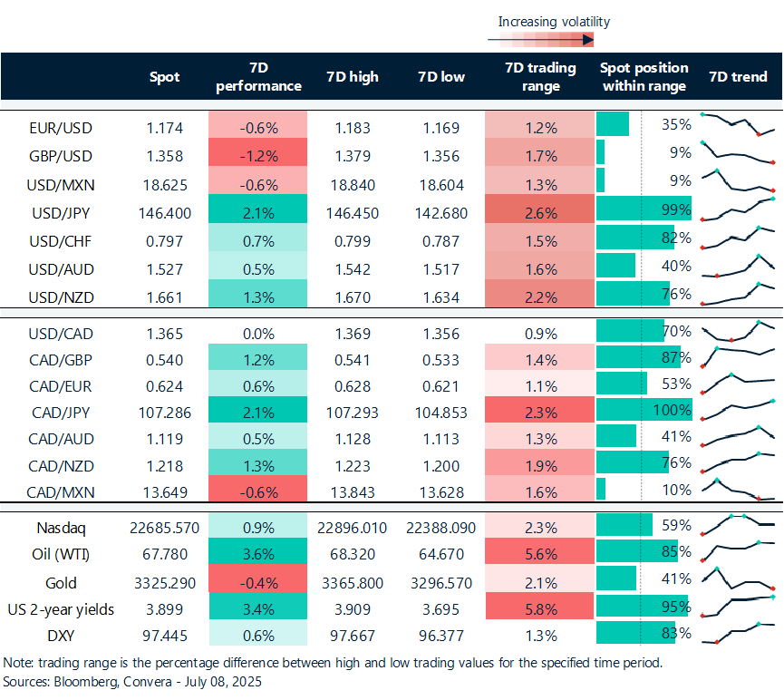The width and height of the screenshot is (784, 700).
Task: Click the Gold 7D trend sparkline
Action: [738, 580]
